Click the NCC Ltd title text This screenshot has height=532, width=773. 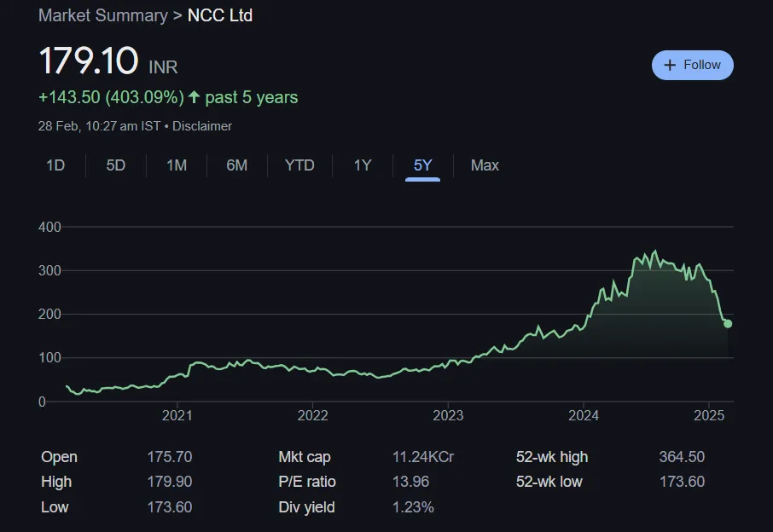pyautogui.click(x=220, y=15)
